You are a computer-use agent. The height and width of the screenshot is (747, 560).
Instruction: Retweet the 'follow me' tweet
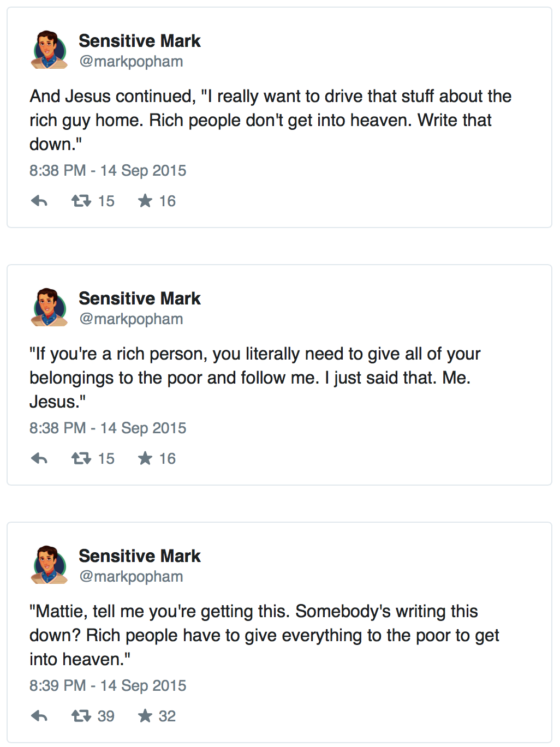point(81,458)
